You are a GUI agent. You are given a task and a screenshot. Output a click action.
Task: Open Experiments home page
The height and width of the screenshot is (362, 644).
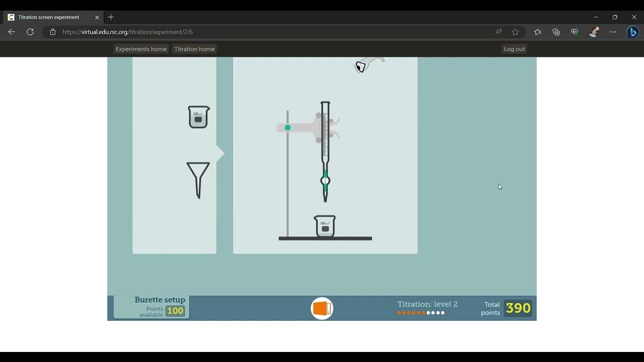141,49
